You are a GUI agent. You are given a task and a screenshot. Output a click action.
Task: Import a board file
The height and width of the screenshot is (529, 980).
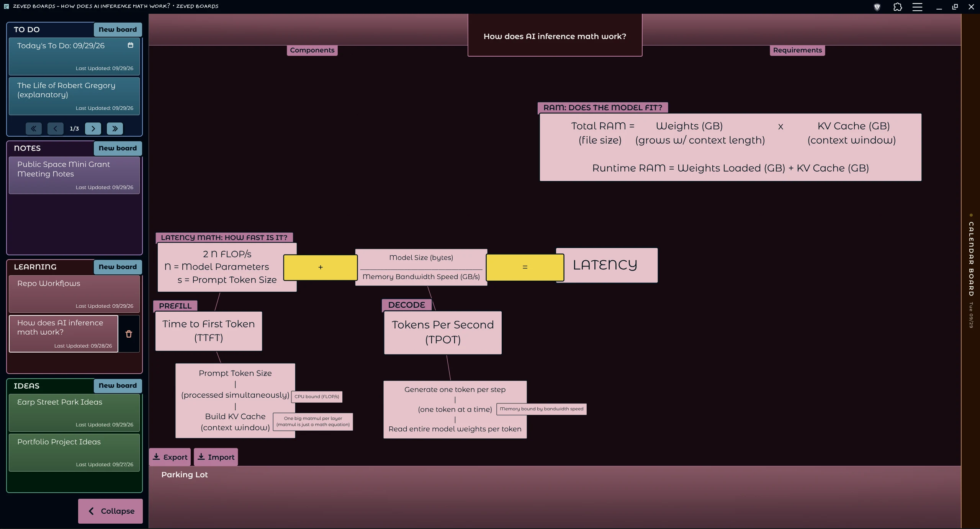point(216,457)
